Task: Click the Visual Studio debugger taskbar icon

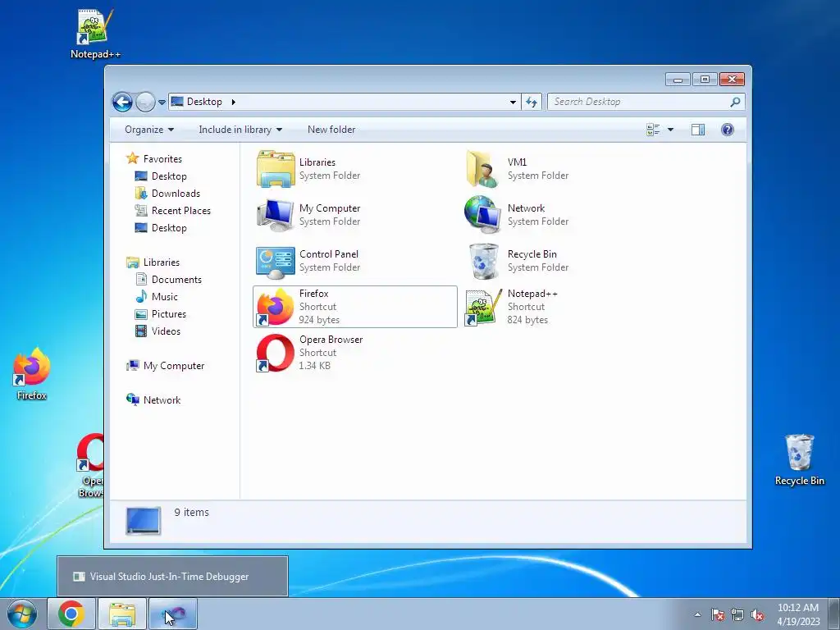Action: [173, 614]
